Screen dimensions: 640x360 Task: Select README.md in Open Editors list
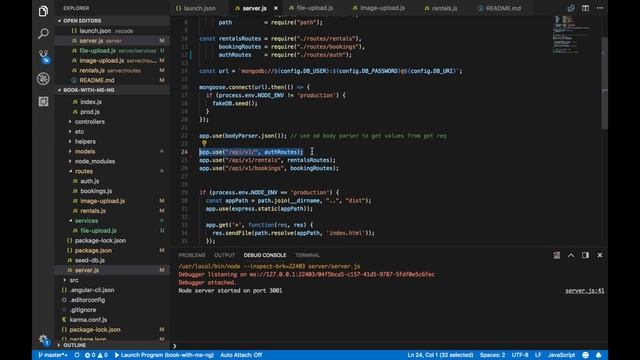(96, 80)
